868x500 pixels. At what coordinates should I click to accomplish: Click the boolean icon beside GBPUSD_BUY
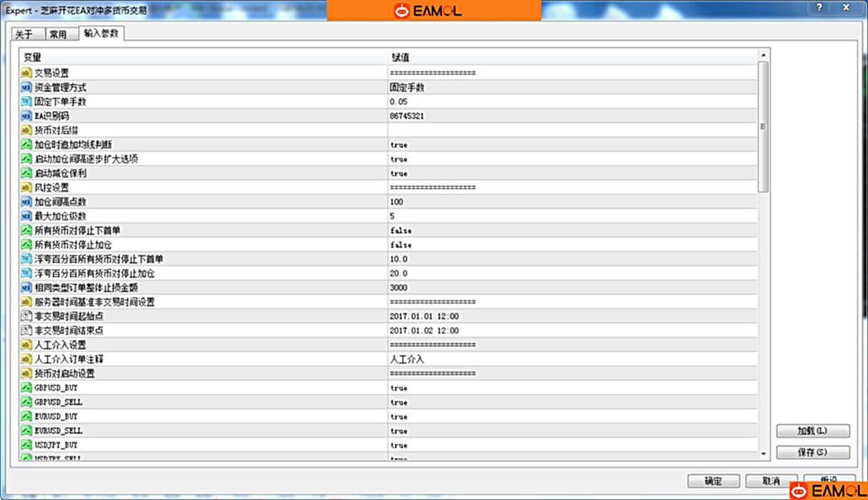[26, 388]
